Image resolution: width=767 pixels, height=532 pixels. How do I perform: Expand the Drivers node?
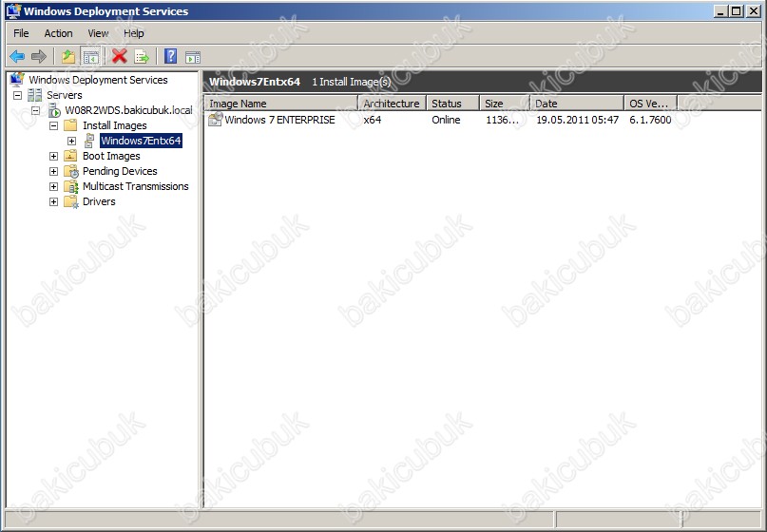54,201
